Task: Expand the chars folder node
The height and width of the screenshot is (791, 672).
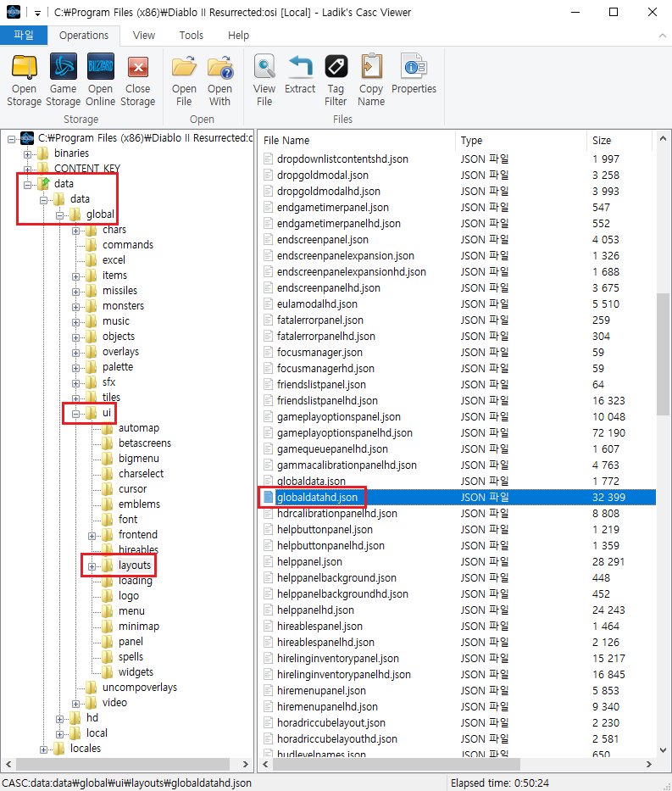Action: click(75, 231)
